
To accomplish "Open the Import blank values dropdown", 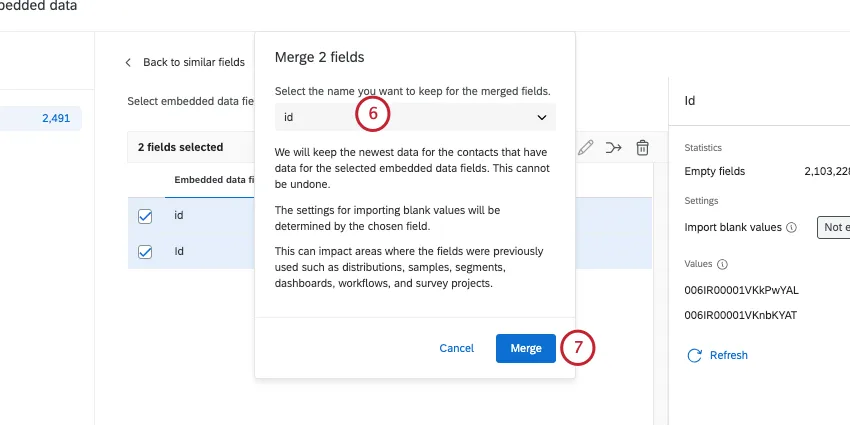I will [x=833, y=227].
